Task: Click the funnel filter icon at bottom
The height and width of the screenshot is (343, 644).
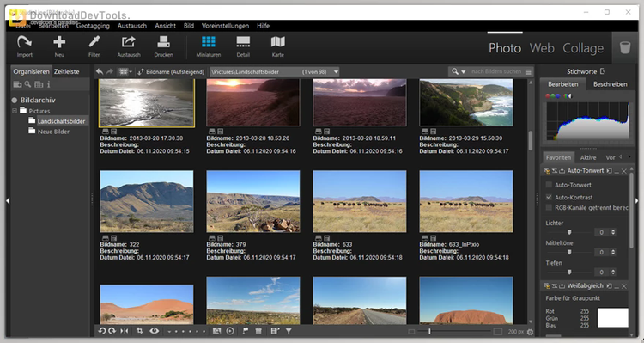Action: click(289, 331)
